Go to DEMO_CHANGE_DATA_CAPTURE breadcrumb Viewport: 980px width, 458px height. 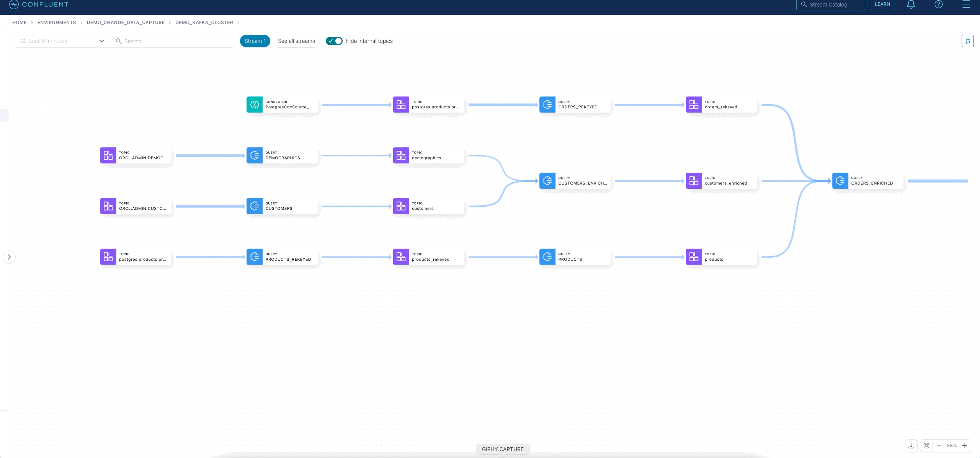coord(126,23)
